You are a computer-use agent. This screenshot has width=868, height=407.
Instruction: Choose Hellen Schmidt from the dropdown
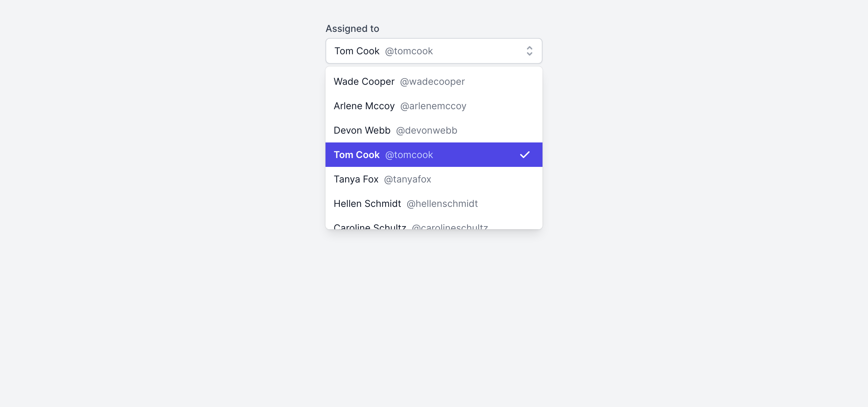click(367, 203)
